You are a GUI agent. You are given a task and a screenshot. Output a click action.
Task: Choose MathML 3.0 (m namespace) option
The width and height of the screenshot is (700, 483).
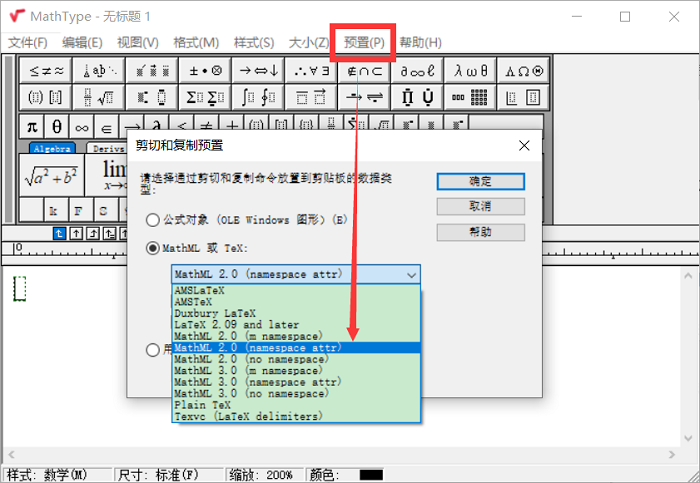click(296, 371)
